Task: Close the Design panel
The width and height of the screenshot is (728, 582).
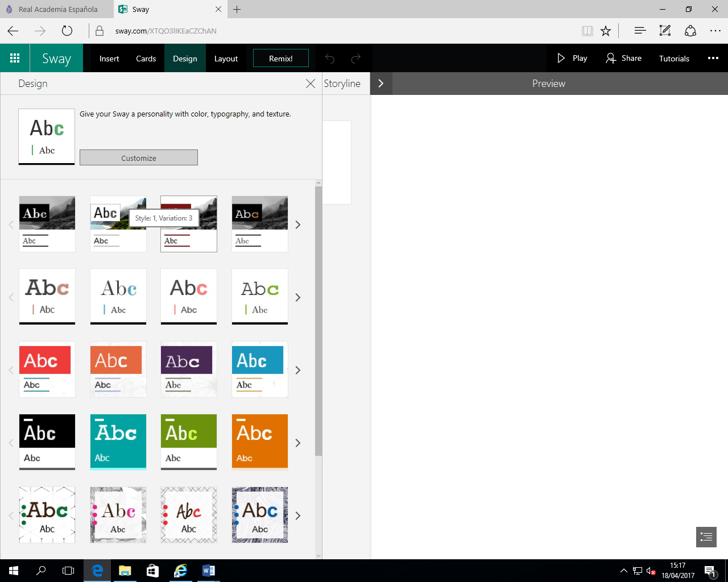Action: pos(311,84)
